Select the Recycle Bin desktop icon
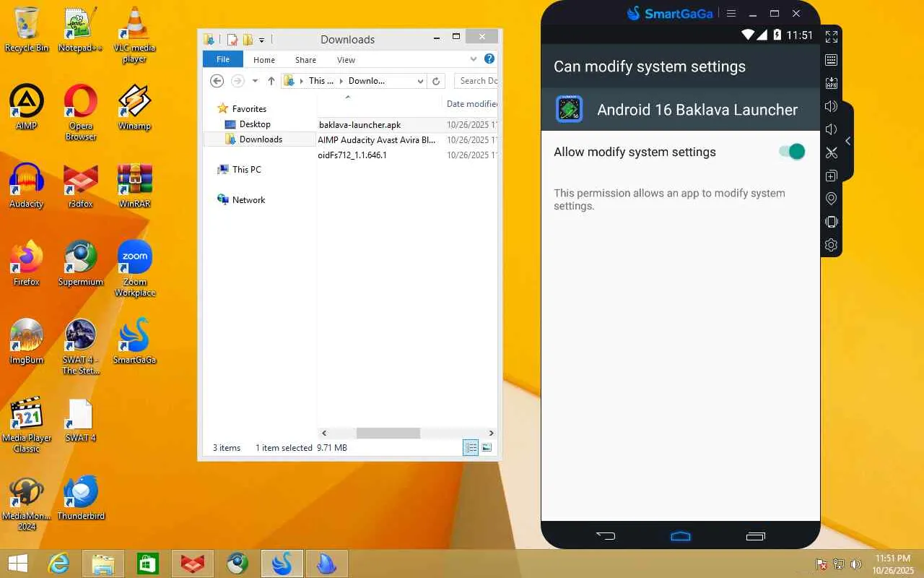The height and width of the screenshot is (578, 924). coord(27,30)
